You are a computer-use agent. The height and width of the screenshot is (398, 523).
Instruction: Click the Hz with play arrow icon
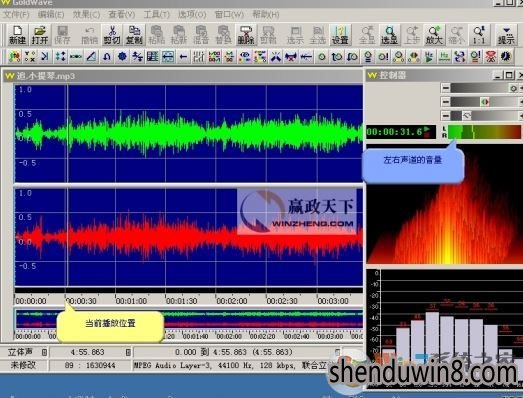[x=429, y=57]
